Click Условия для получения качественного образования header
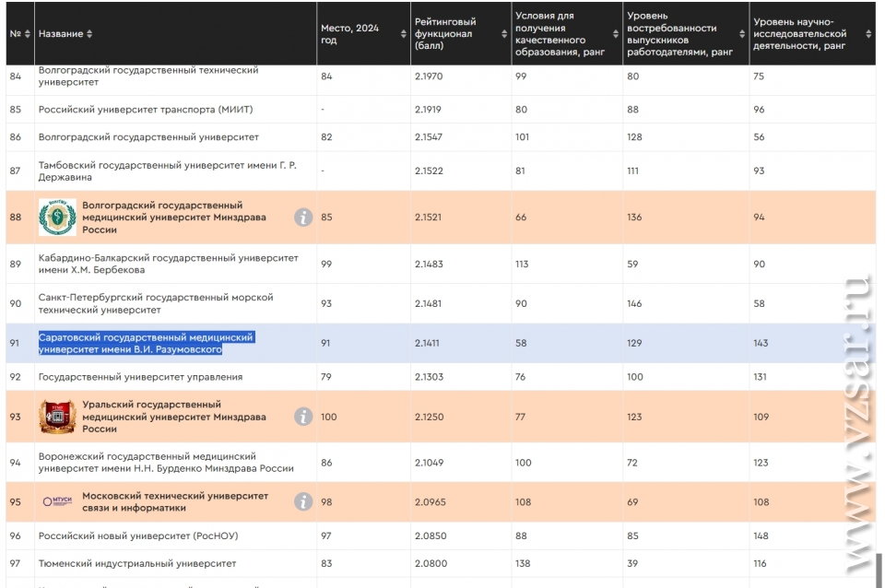Viewport: 885px width, 588px height. click(x=560, y=34)
